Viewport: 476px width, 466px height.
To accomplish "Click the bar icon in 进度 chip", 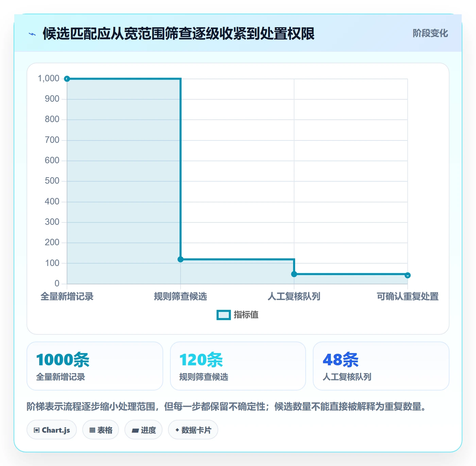I will pos(135,431).
